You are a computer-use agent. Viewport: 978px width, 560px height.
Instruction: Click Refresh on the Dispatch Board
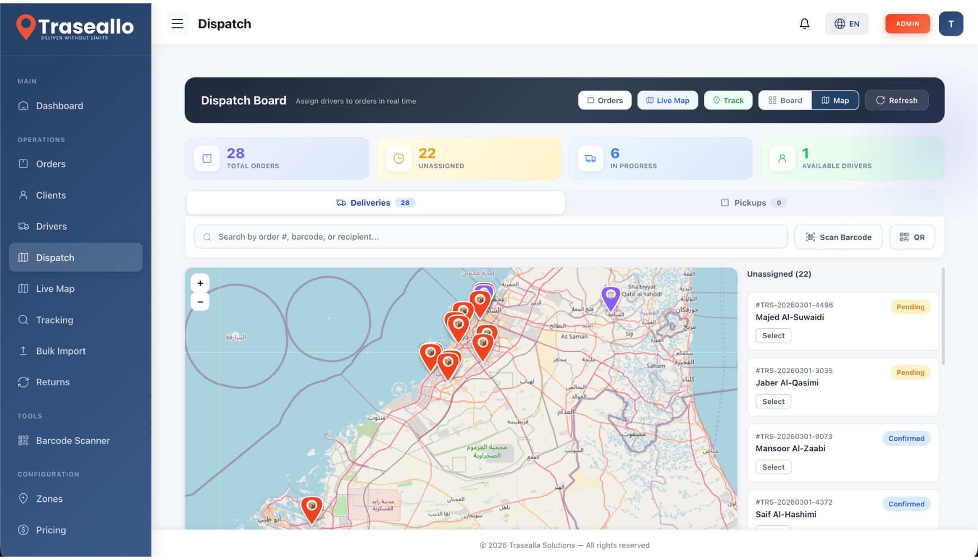[x=896, y=100]
